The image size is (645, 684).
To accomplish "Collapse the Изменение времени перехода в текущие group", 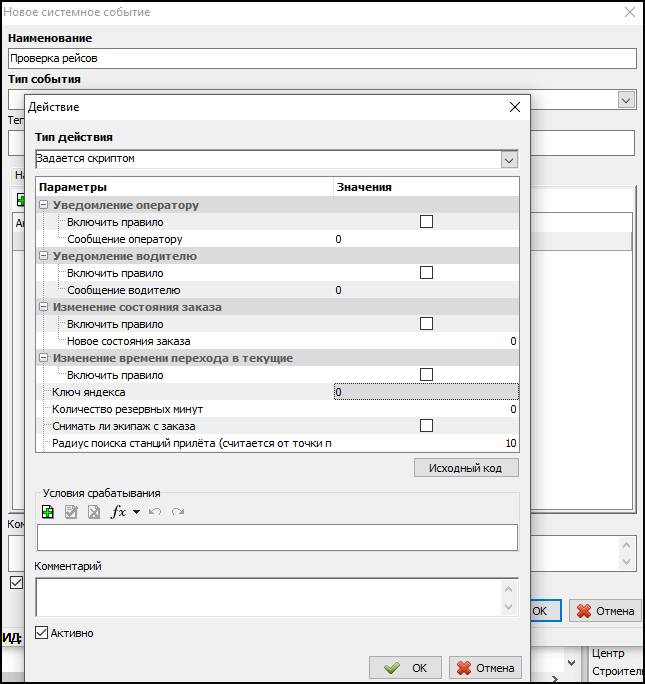I will pos(44,358).
